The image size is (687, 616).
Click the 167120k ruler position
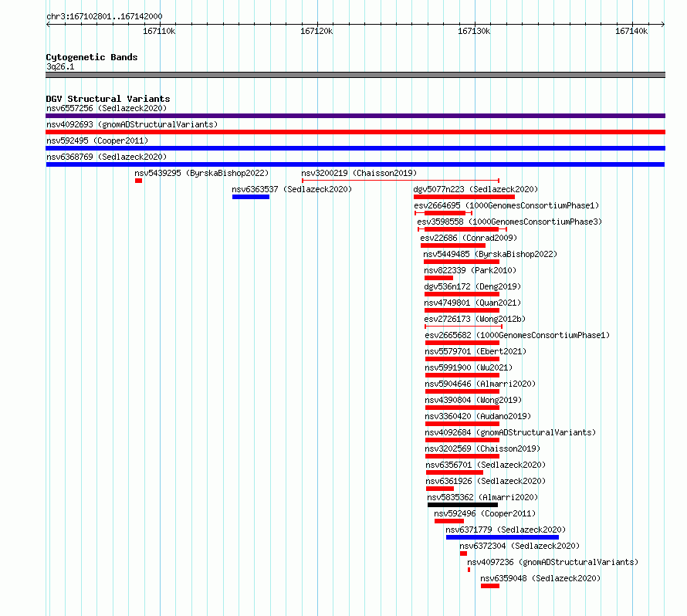(316, 31)
